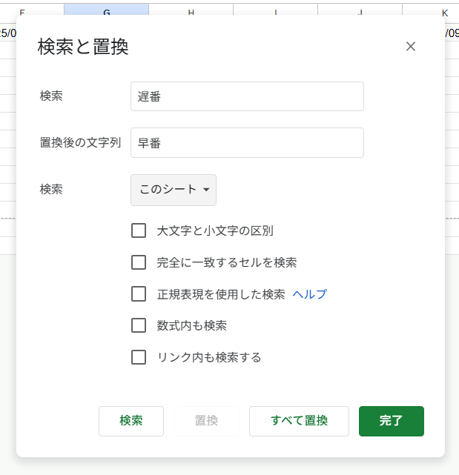Viewport: 459px width, 475px height.
Task: Click the dropdown arrow beside このシート
Action: coord(206,190)
